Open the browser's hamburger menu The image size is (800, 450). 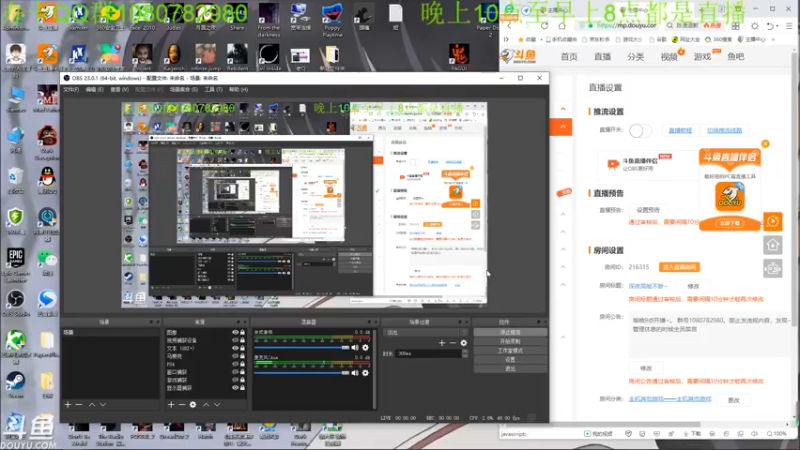tap(789, 26)
